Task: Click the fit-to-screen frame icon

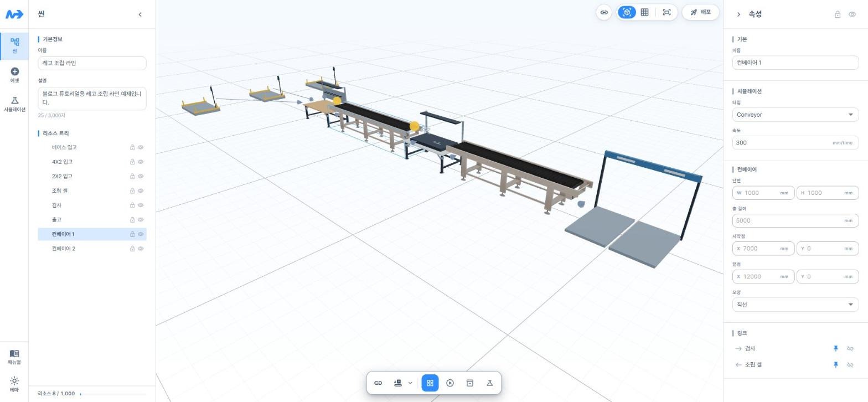Action: coord(667,12)
